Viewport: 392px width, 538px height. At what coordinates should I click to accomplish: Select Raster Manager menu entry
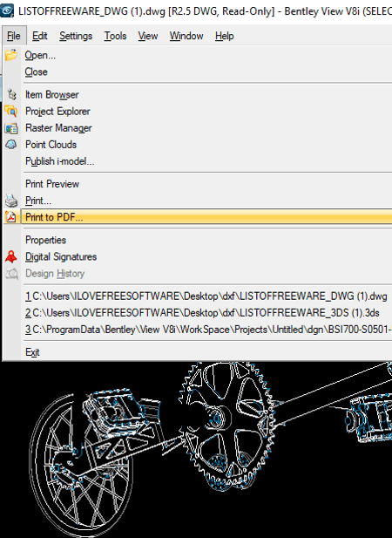point(198,128)
